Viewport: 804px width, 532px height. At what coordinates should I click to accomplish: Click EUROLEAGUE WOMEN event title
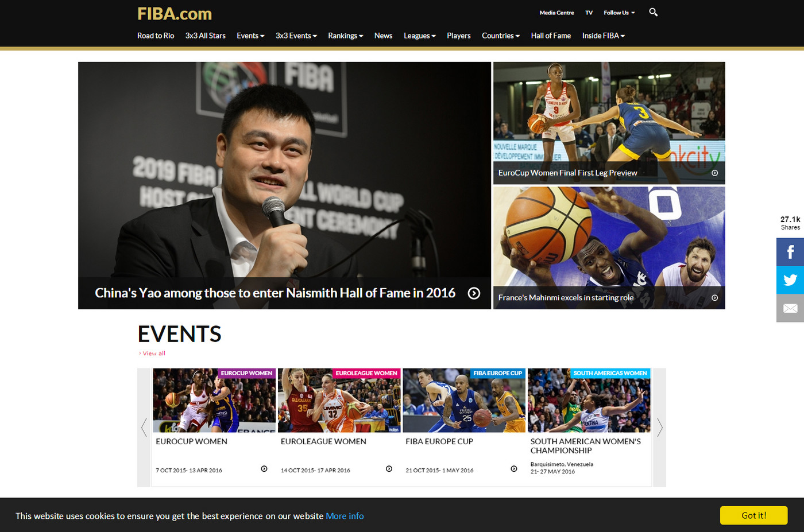pos(323,441)
